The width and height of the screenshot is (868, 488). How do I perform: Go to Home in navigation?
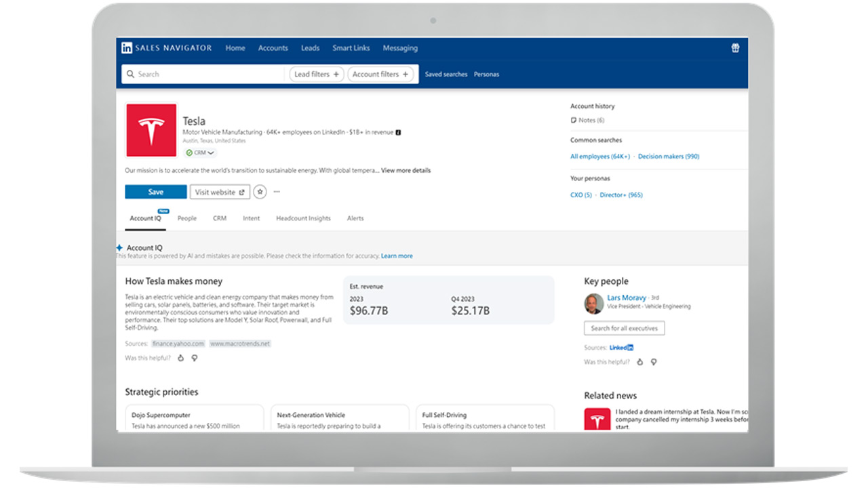[235, 48]
